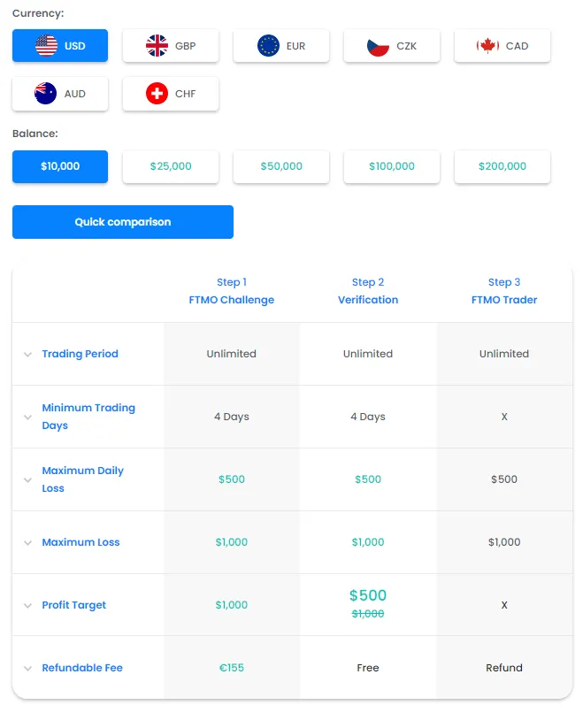Image resolution: width=583 pixels, height=728 pixels.
Task: Set currency to AUD
Action: 60,93
